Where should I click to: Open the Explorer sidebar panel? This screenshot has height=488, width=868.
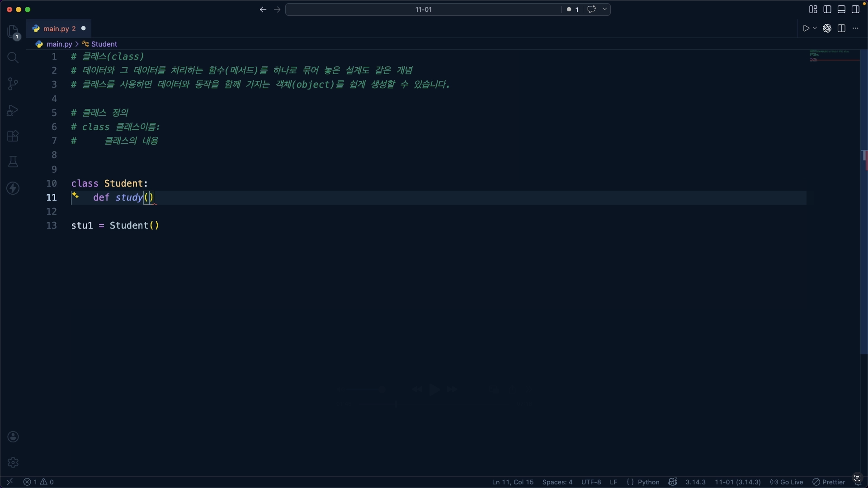(13, 31)
